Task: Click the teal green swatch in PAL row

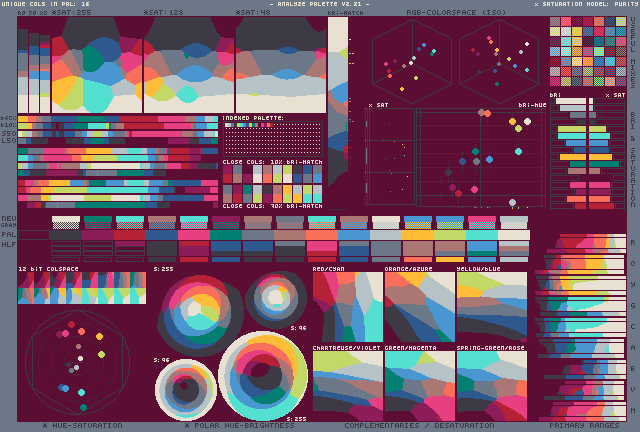Action: click(226, 235)
